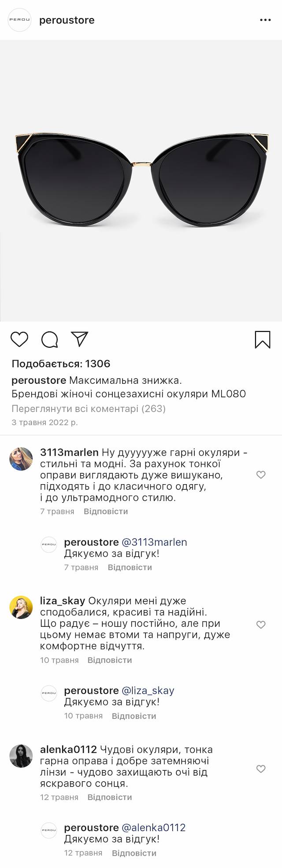The width and height of the screenshot is (282, 868).
Task: Open alenka0112's avatar
Action: pos(21,756)
